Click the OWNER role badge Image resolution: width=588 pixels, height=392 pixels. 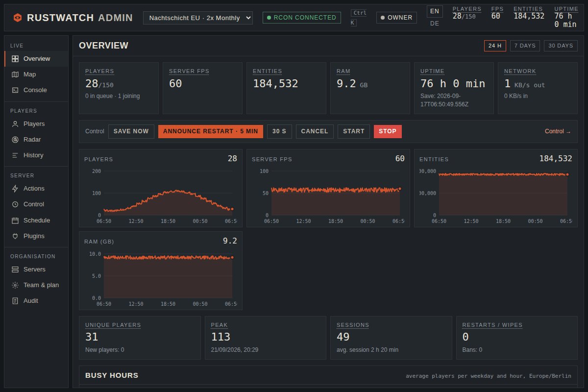[x=396, y=18]
